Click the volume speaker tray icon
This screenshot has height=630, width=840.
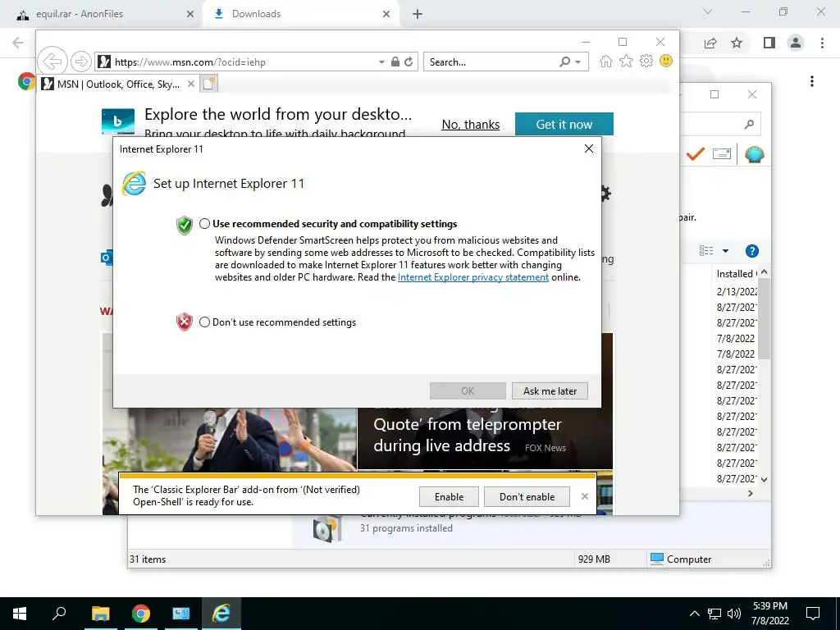(734, 614)
